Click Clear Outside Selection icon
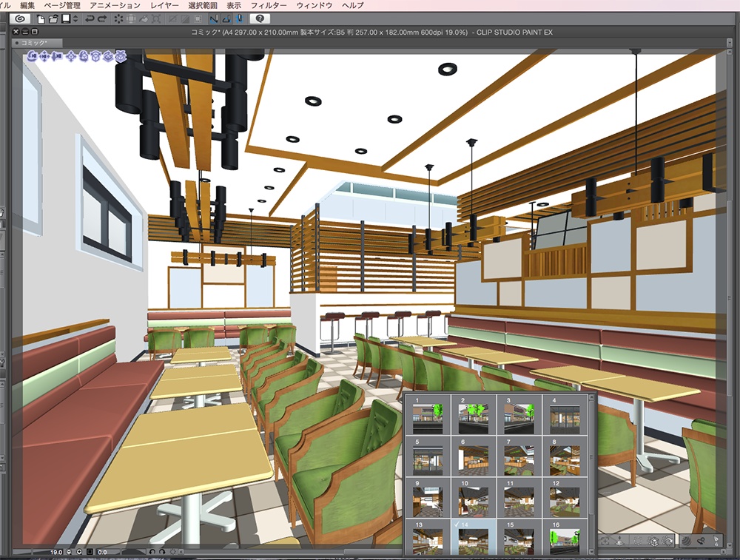The width and height of the screenshot is (740, 560). click(x=131, y=19)
